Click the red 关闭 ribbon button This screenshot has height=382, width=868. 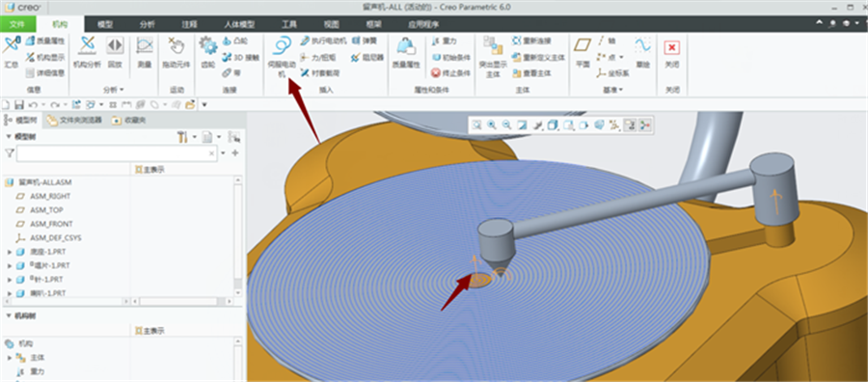click(671, 53)
